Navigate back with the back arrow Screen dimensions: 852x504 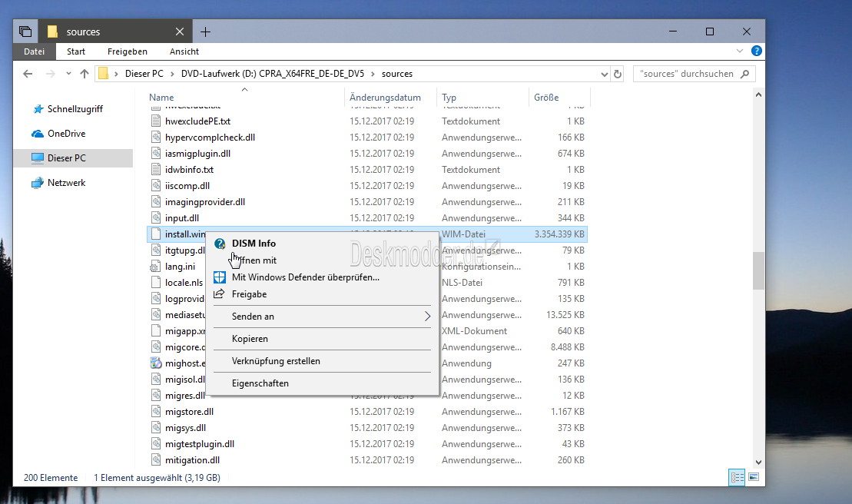[28, 74]
